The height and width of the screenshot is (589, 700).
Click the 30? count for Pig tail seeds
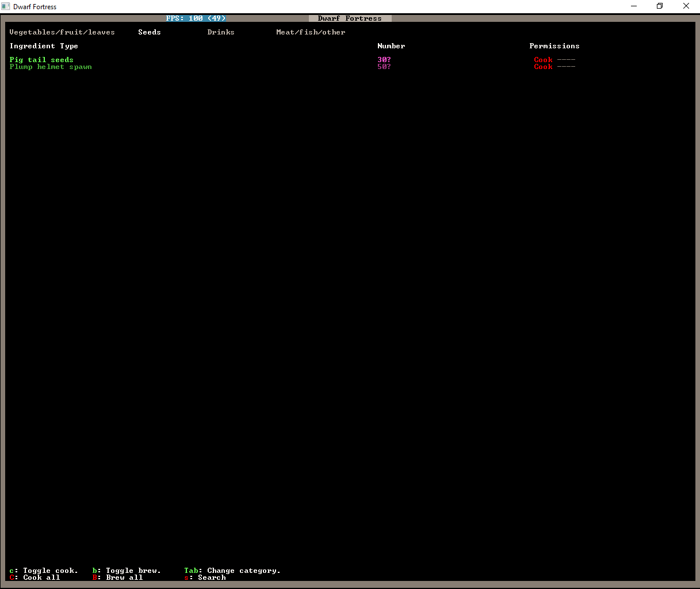(384, 60)
